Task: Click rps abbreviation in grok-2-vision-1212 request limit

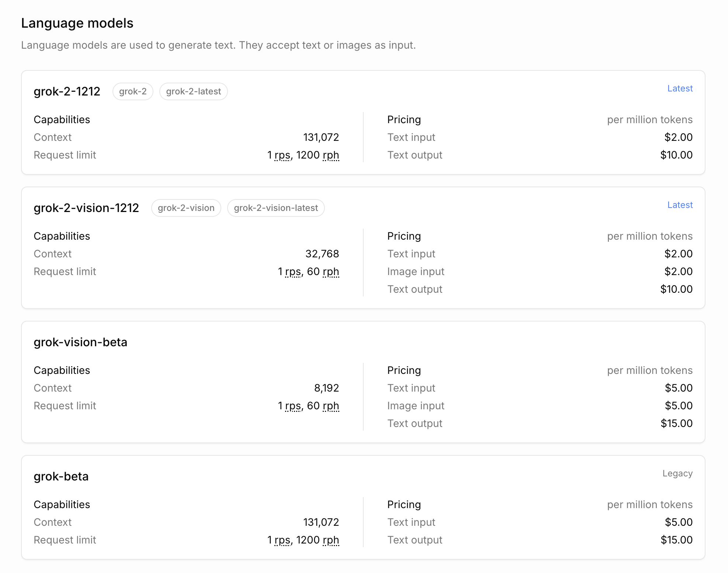Action: click(x=293, y=272)
